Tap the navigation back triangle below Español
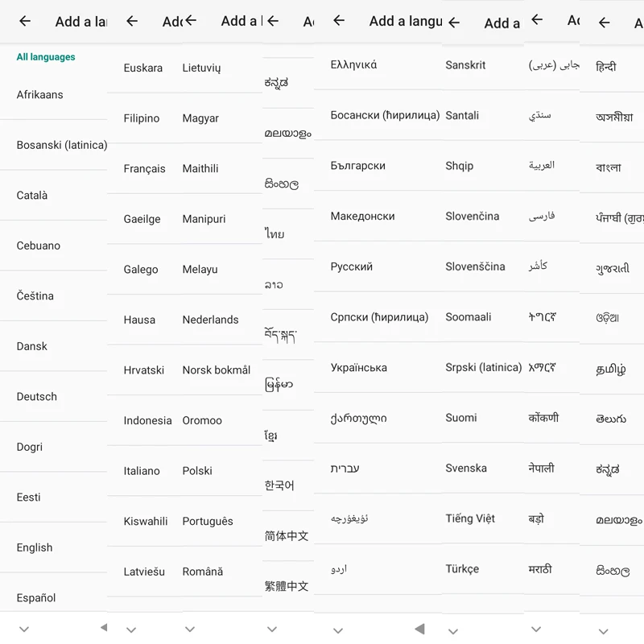The height and width of the screenshot is (644, 644). pos(103,627)
